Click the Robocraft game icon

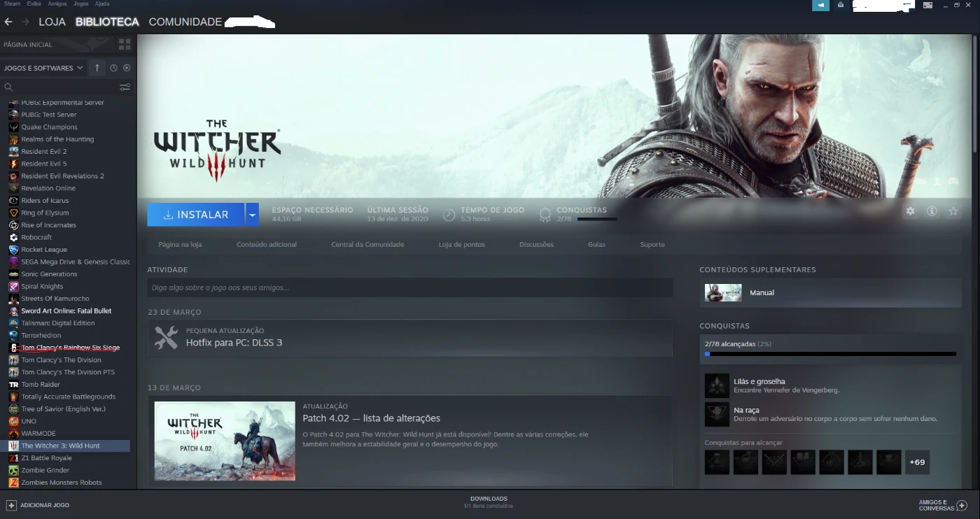(x=13, y=237)
